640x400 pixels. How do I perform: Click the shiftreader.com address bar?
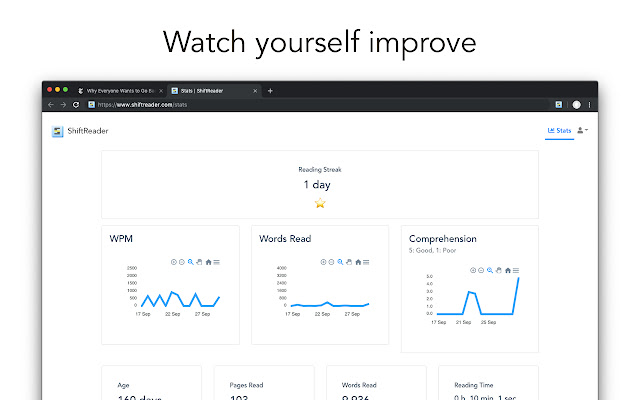pos(318,105)
